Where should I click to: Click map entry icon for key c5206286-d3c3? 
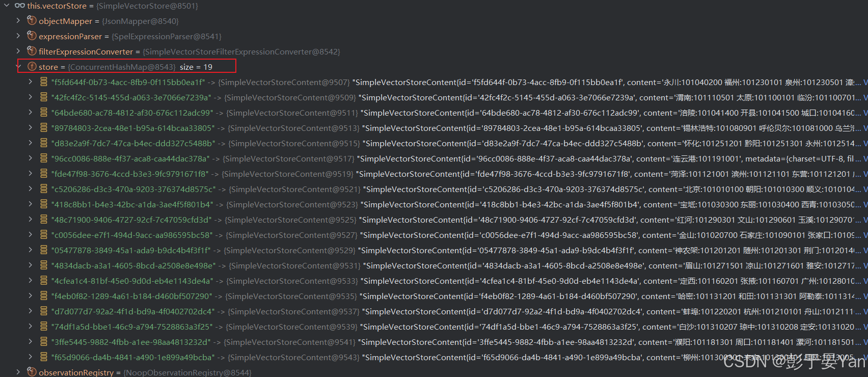pos(44,189)
